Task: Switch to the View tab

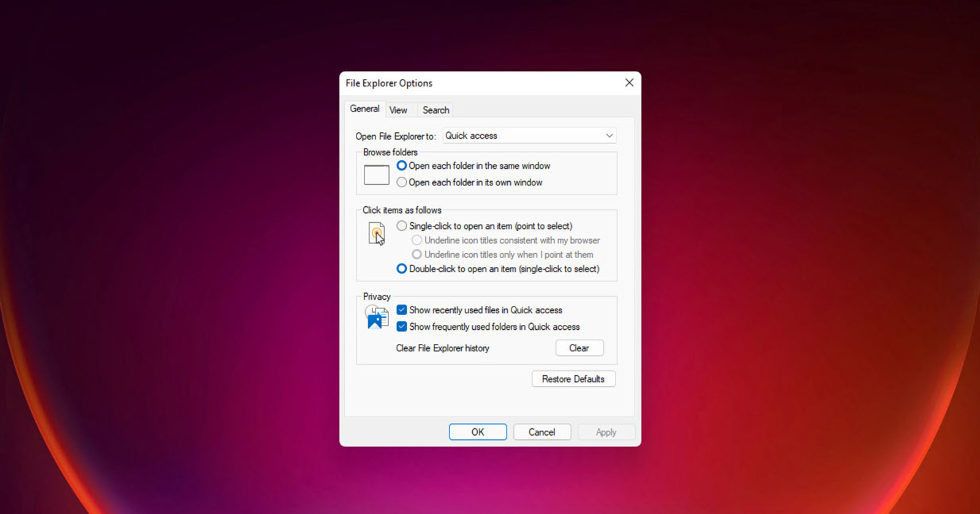Action: point(398,110)
